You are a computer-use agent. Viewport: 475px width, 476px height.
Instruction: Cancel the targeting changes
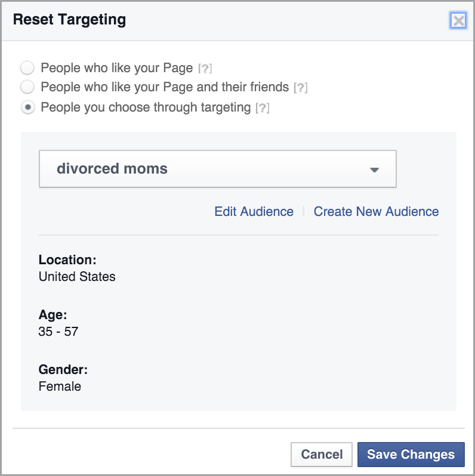pyautogui.click(x=322, y=455)
